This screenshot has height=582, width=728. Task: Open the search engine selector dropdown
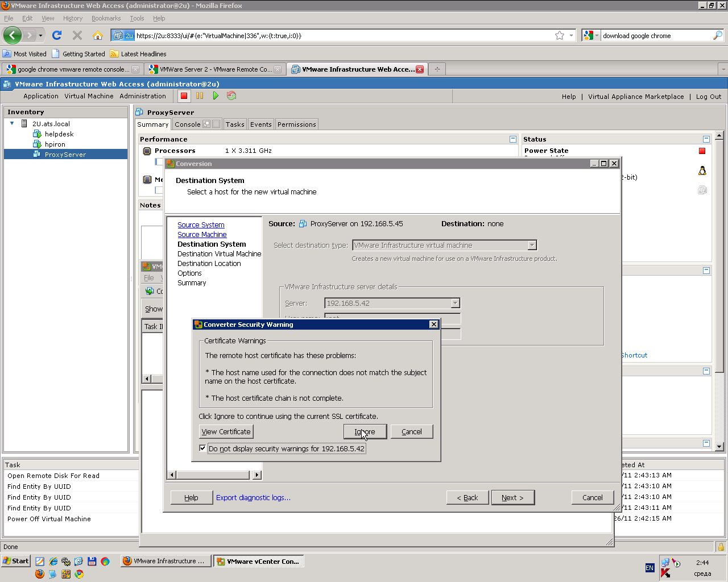pos(591,35)
